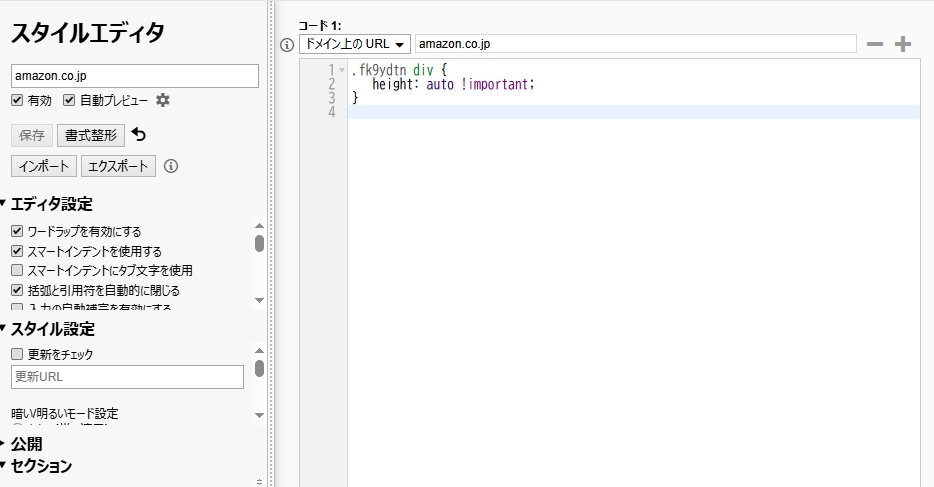Click the インポート button
Viewport: 934px width, 487px height.
coord(44,166)
